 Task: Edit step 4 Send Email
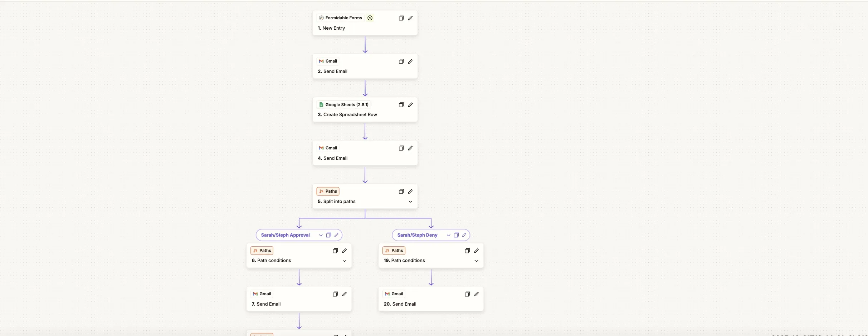click(410, 148)
